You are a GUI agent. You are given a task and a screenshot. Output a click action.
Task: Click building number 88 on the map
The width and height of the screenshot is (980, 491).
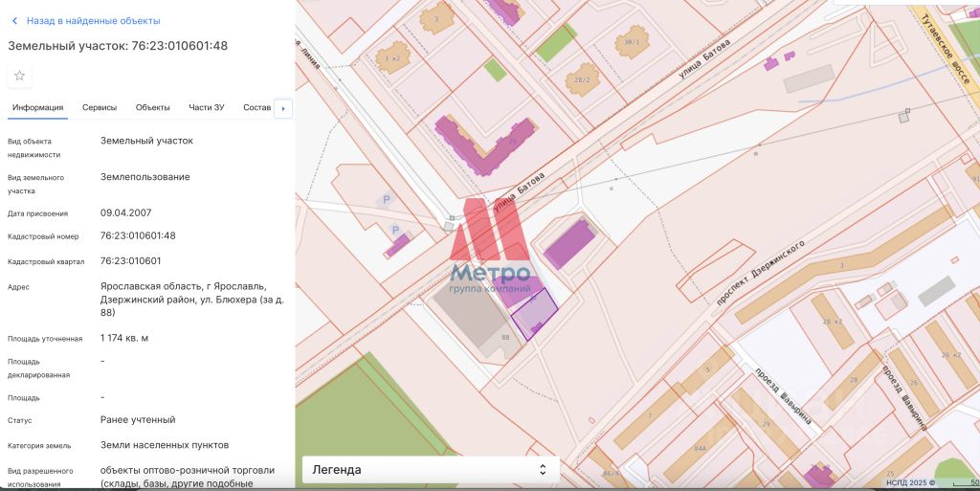point(505,337)
